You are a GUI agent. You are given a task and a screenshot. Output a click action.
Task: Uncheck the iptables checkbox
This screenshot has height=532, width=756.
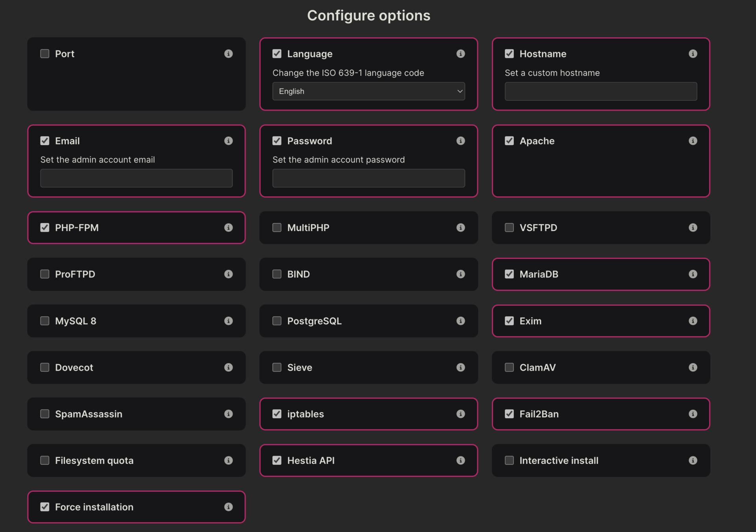[x=277, y=414]
